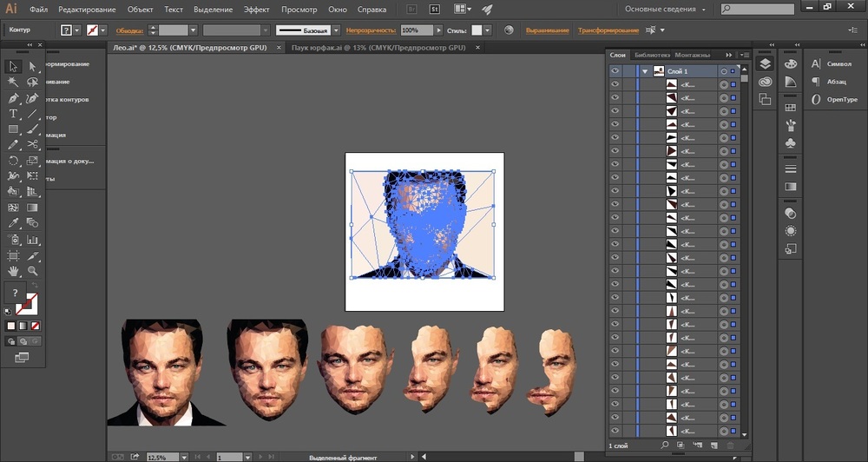Select the Pen tool in the toolbox
Viewport: 868px width, 462px height.
coord(14,98)
